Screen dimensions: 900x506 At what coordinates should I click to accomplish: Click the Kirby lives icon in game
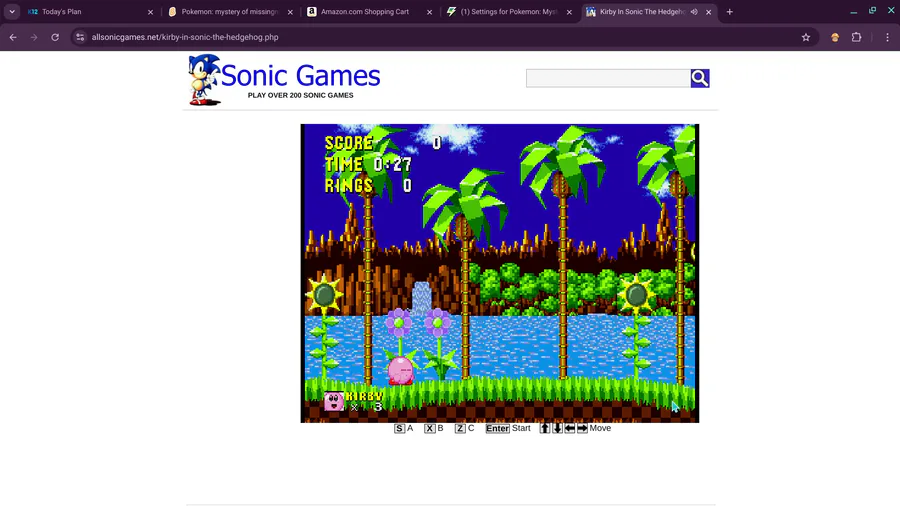pyautogui.click(x=334, y=401)
